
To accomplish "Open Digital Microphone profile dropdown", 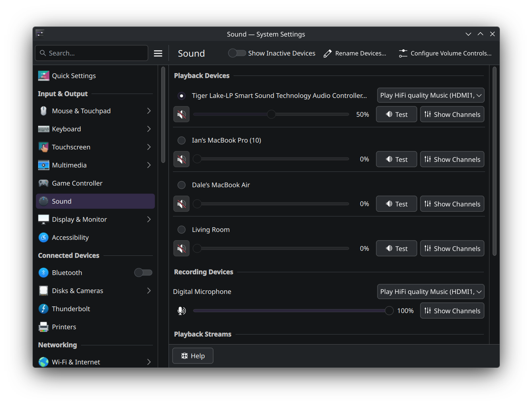I will tap(430, 292).
